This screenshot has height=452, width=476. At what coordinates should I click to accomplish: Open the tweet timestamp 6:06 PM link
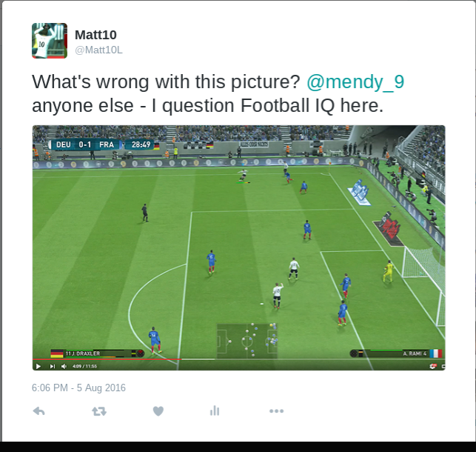78,388
